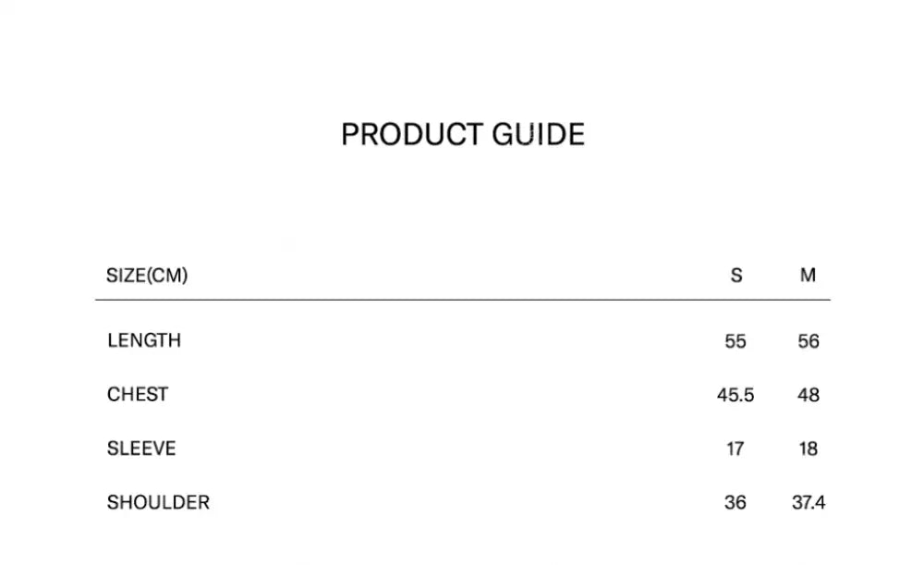Click the (CM) unit text in header
Image resolution: width=924 pixels, height=565 pixels.
[x=167, y=276]
